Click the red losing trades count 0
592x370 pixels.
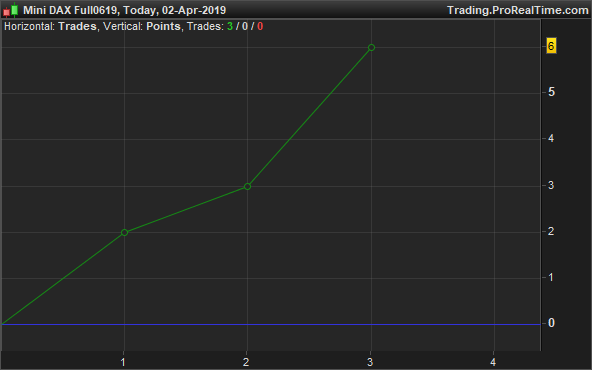(x=260, y=26)
